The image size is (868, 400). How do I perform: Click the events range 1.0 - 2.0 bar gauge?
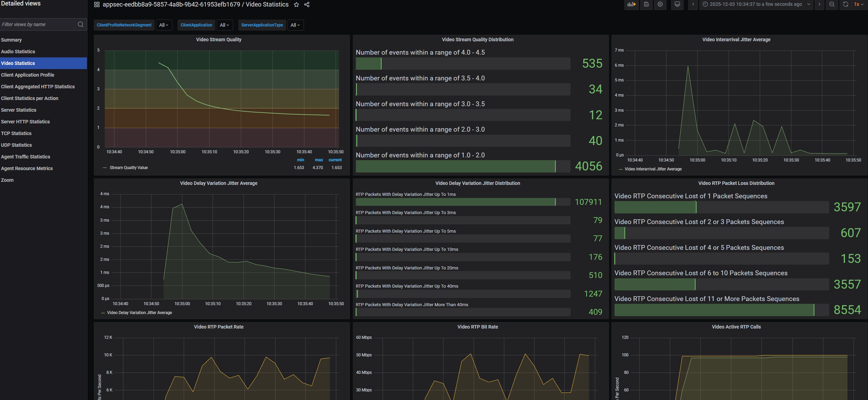(x=463, y=166)
